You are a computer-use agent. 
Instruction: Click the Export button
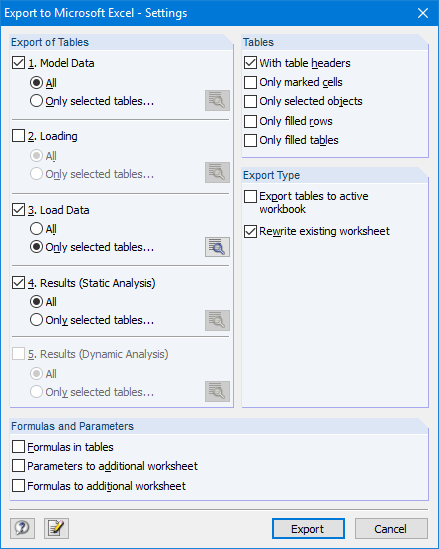coord(308,528)
